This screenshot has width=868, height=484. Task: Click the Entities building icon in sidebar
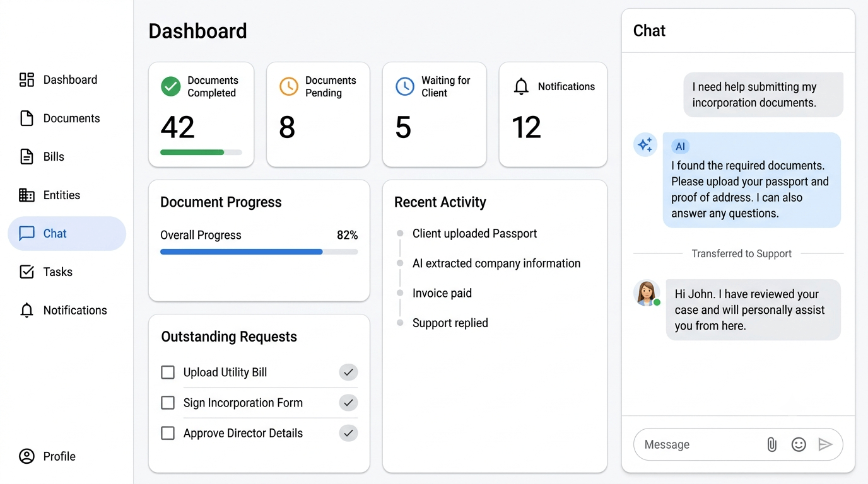(x=26, y=195)
